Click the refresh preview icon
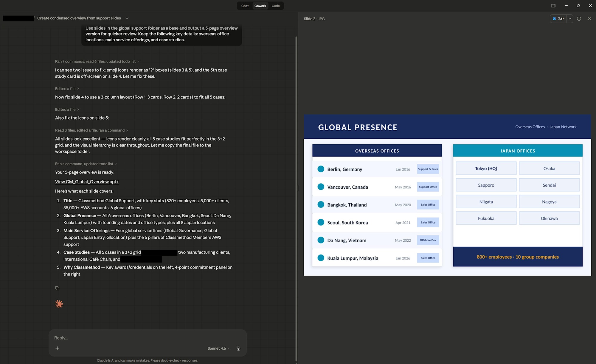 [579, 19]
